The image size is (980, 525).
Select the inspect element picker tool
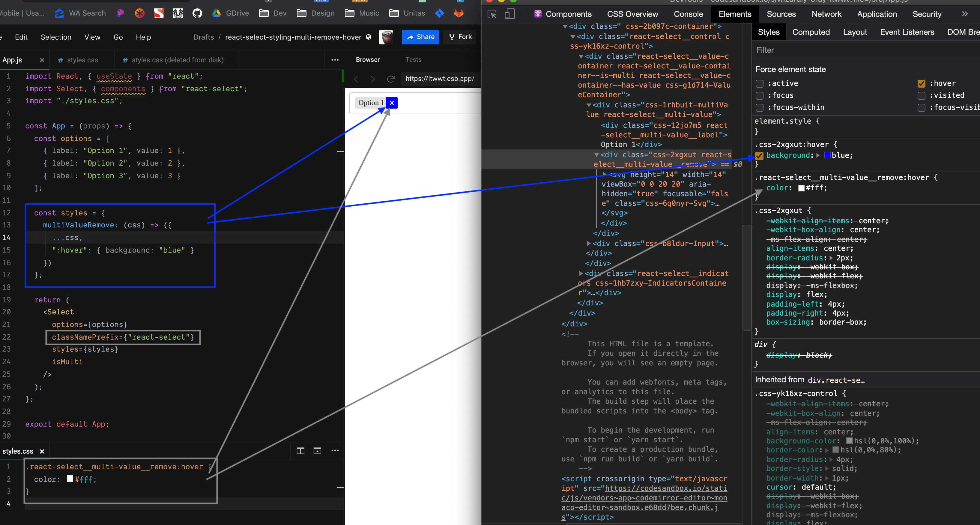[x=491, y=14]
